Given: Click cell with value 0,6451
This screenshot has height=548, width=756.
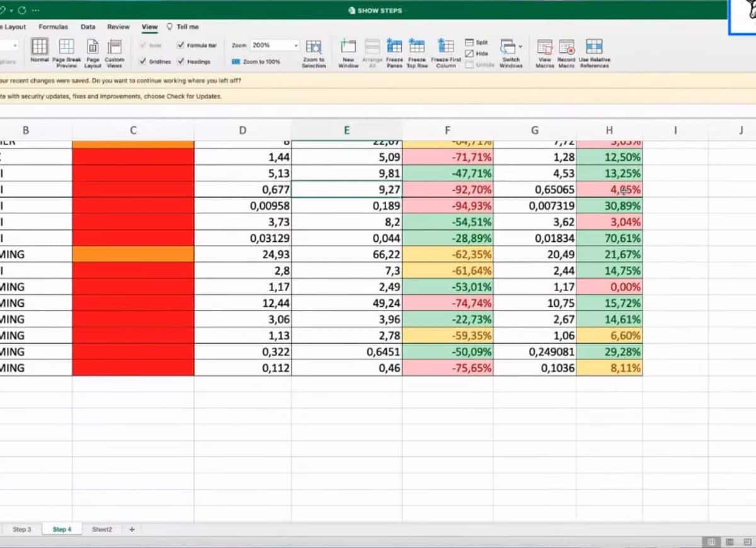Looking at the screenshot, I should coord(346,351).
